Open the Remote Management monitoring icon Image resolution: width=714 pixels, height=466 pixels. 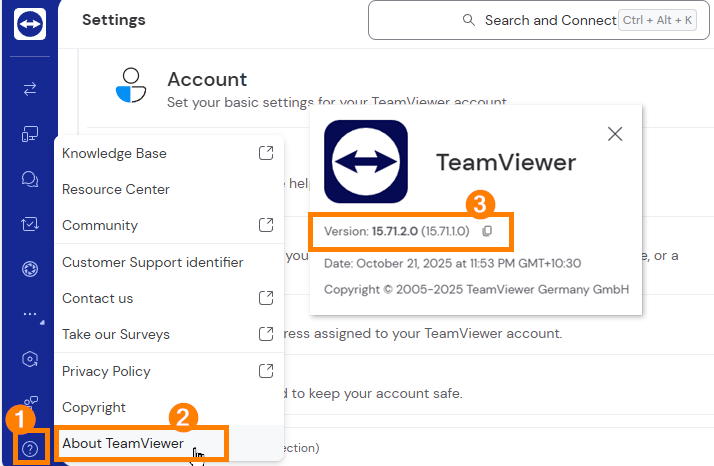30,224
